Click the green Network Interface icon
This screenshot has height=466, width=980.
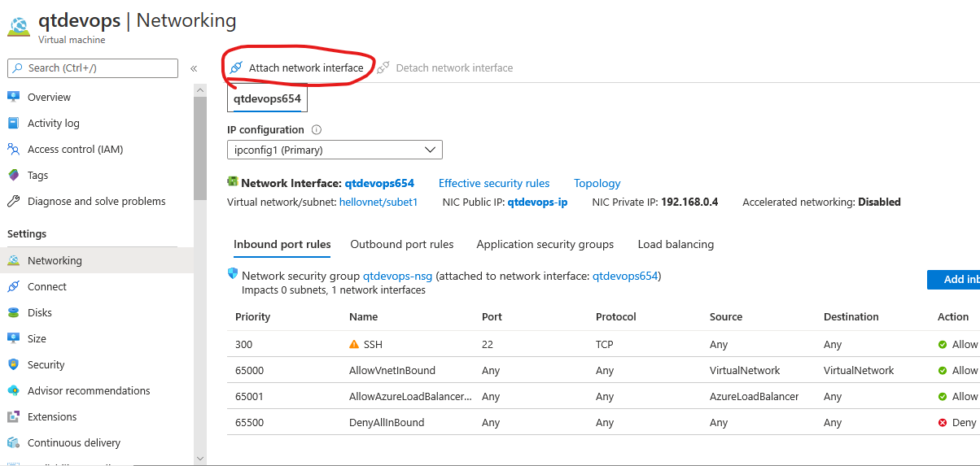pos(233,182)
